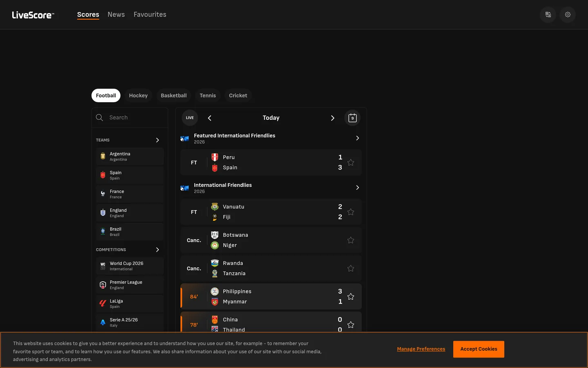Open Featured International Friendlies chevron
588x368 pixels.
(x=357, y=138)
